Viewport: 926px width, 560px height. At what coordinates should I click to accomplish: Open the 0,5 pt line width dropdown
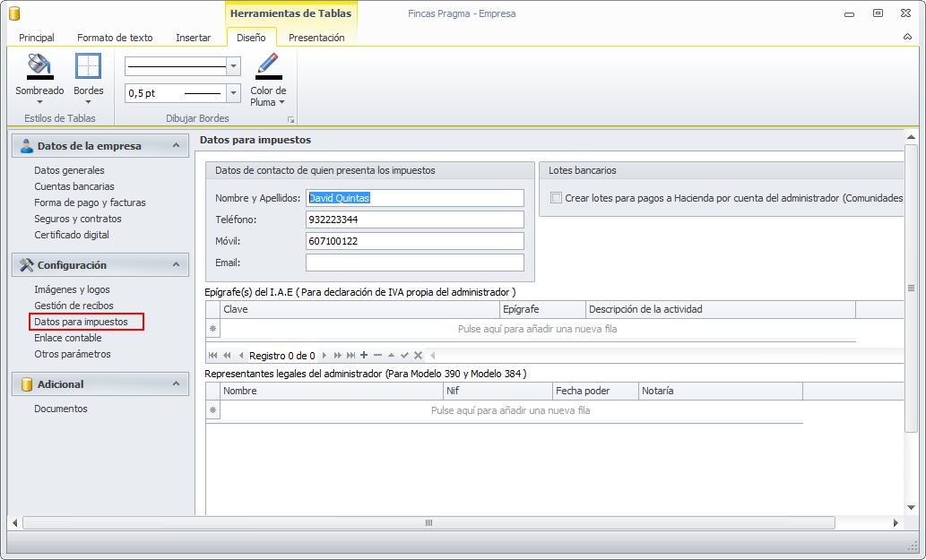[x=234, y=93]
